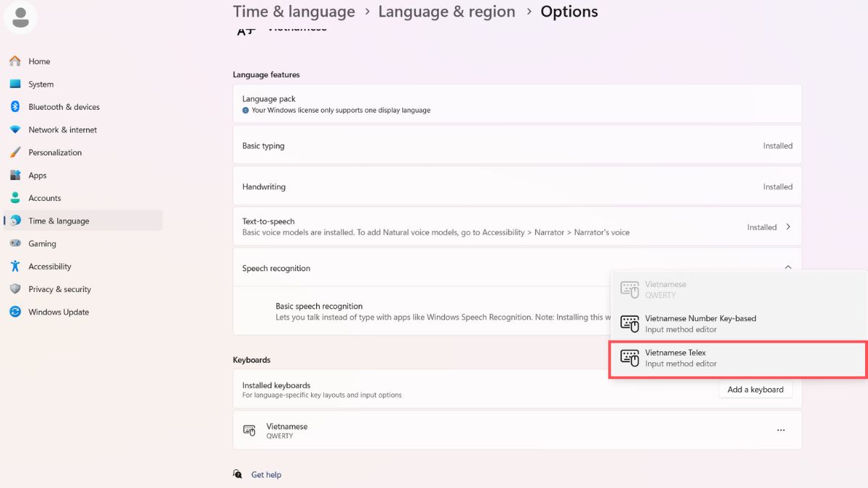Image resolution: width=868 pixels, height=488 pixels.
Task: Open Home settings page
Action: point(83,61)
